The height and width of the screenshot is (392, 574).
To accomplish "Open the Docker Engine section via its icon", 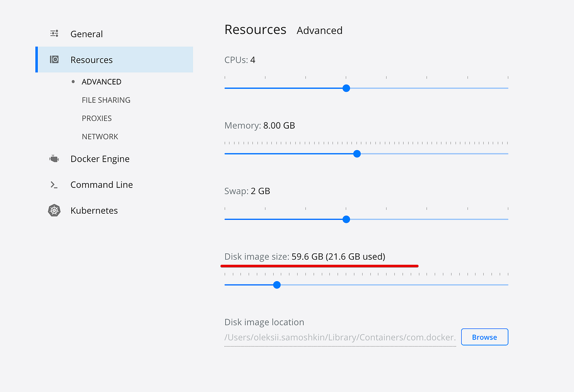I will coord(54,158).
